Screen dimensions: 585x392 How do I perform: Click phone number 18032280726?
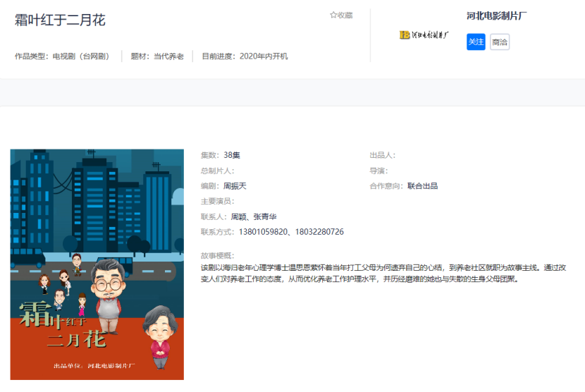pos(319,232)
